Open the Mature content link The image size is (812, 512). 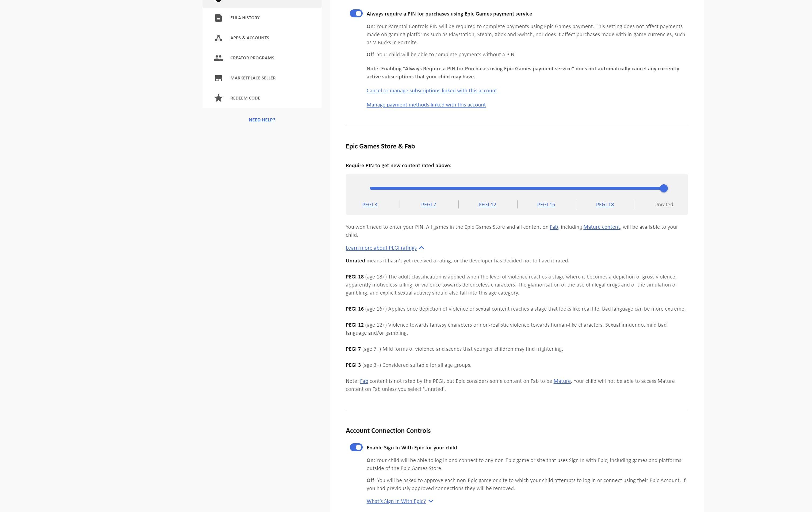(601, 227)
